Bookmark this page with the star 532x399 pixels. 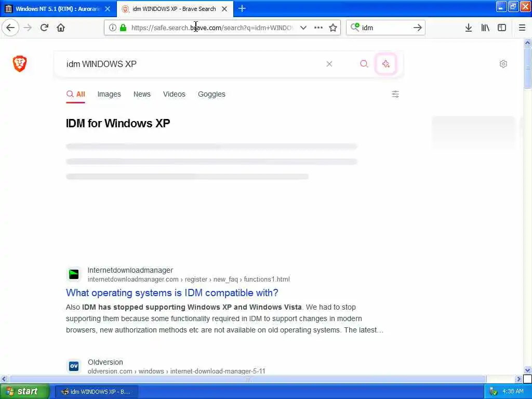coord(333,28)
